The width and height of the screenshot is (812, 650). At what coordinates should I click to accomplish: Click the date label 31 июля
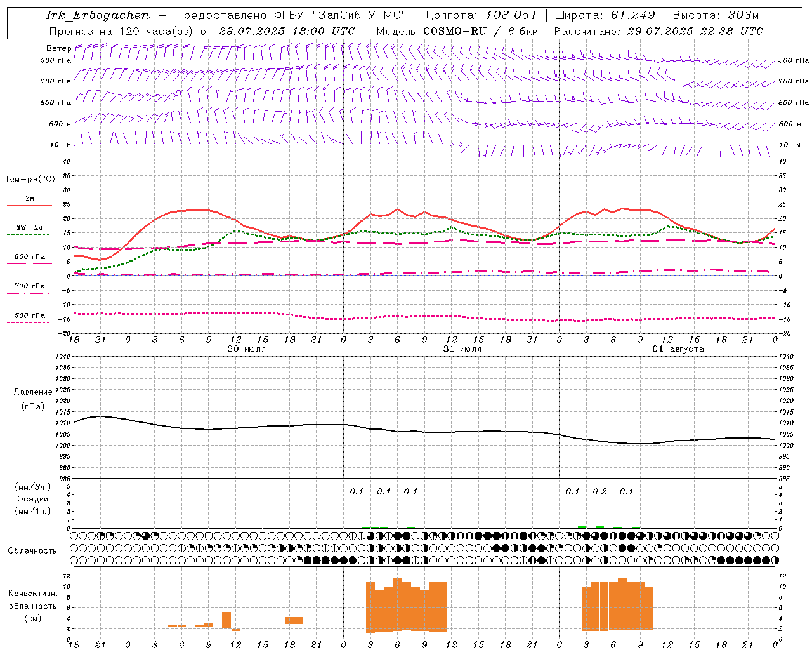coord(462,349)
